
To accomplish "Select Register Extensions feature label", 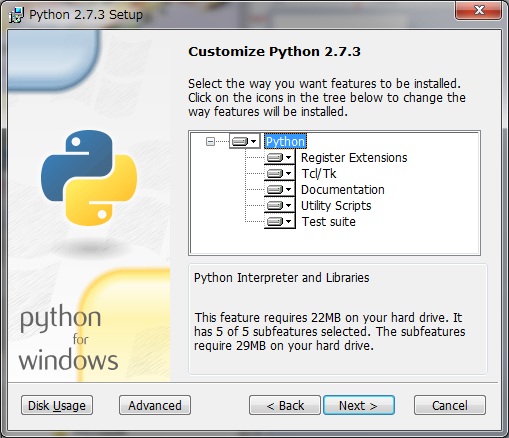I will tap(354, 157).
